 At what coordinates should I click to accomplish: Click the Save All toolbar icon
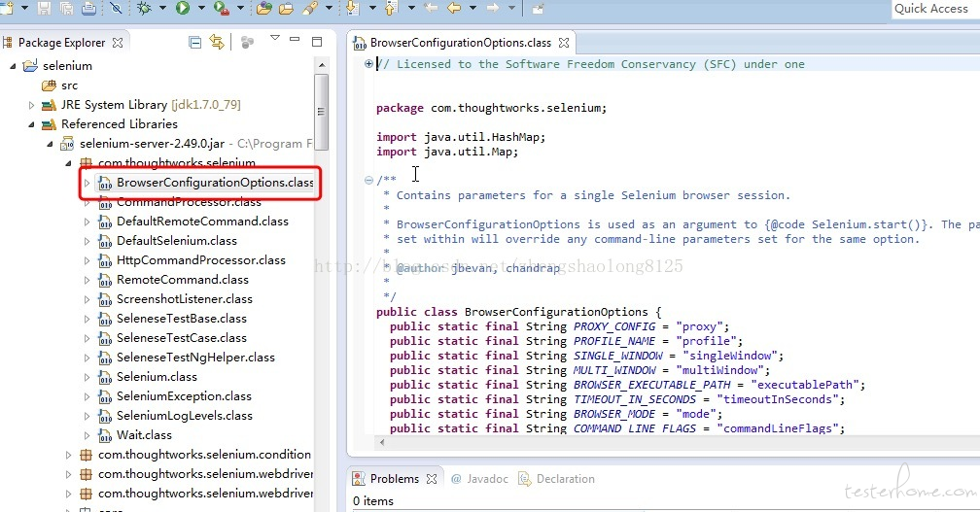(x=66, y=8)
